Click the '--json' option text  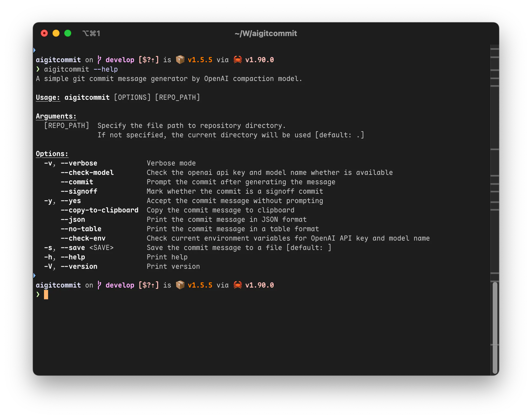(73, 219)
